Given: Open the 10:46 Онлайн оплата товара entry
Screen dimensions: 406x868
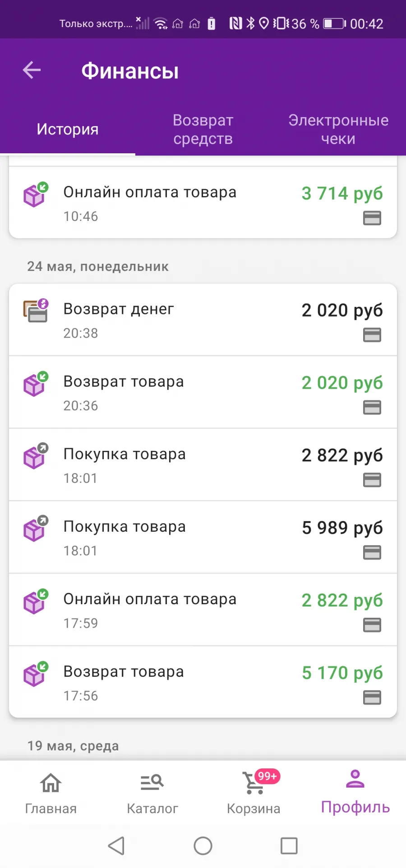Looking at the screenshot, I should 203,202.
